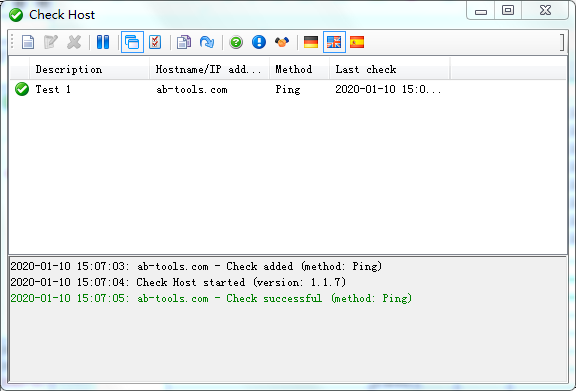Click the copy documents icon
Image resolution: width=576 pixels, height=391 pixels.
tap(184, 42)
